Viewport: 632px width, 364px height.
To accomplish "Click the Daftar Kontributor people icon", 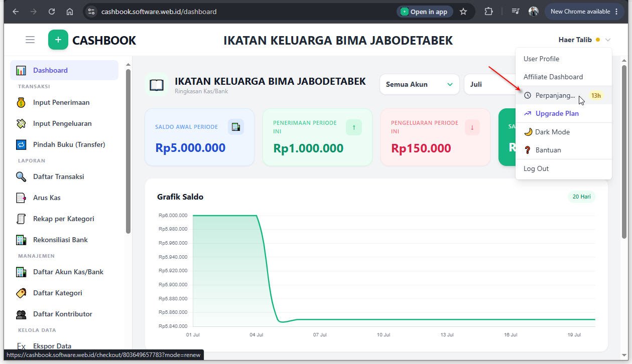I will click(21, 314).
